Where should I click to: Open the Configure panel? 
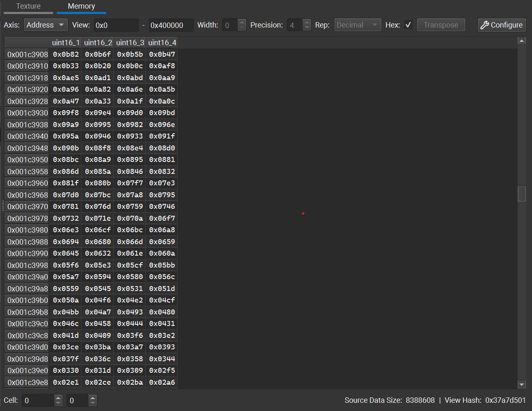click(502, 25)
